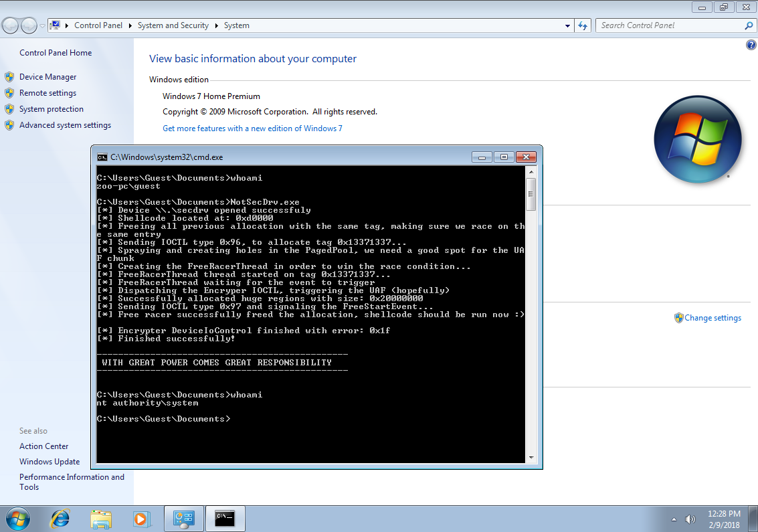Click shield icon beside Device Manager
Screen dimensions: 758x532
tap(9, 77)
